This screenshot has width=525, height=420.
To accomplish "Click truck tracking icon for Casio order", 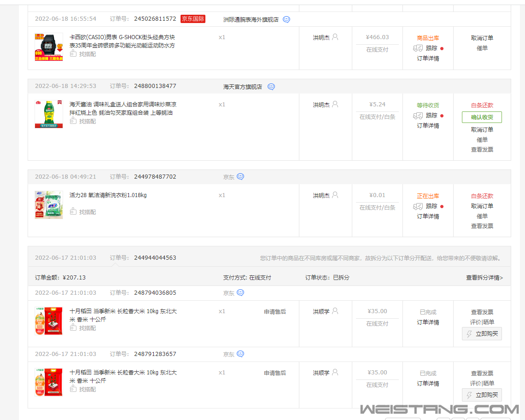I will pos(418,48).
